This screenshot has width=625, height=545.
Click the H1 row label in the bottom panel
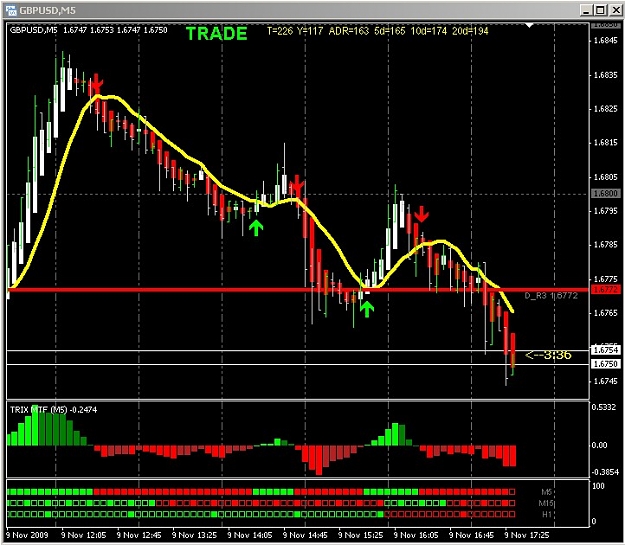547,515
